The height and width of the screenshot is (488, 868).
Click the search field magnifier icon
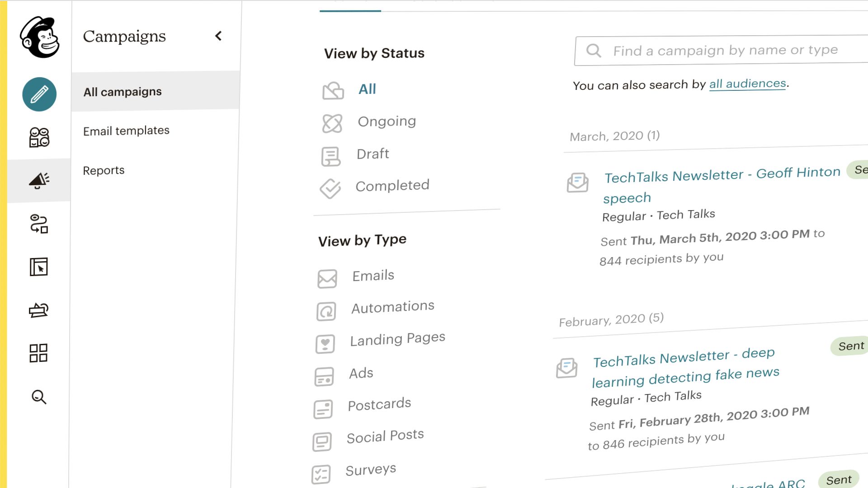[x=594, y=51]
